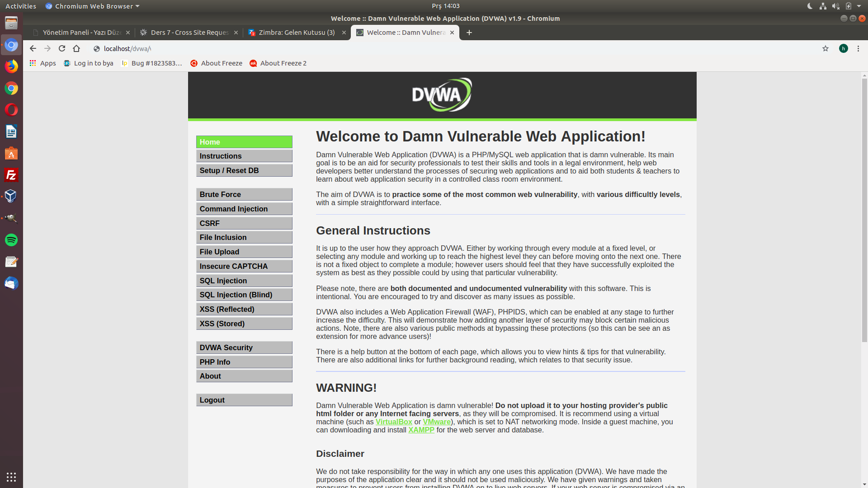Open VirtualBox from the dock
868x488 pixels.
click(x=11, y=196)
